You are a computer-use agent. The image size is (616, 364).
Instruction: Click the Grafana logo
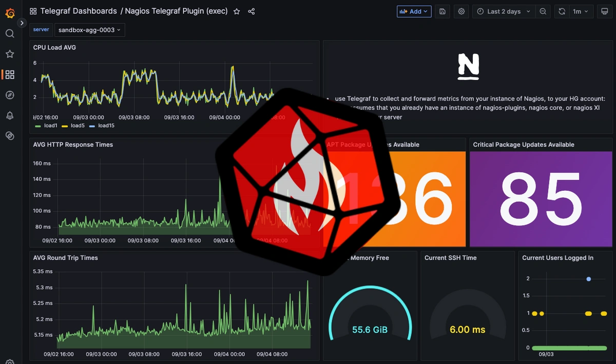10,13
